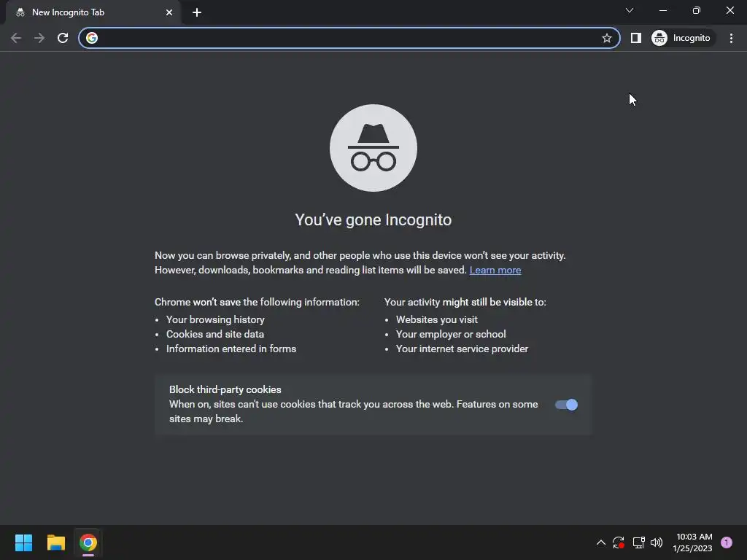
Task: Click 'Your browsing history' list item
Action: 215,319
